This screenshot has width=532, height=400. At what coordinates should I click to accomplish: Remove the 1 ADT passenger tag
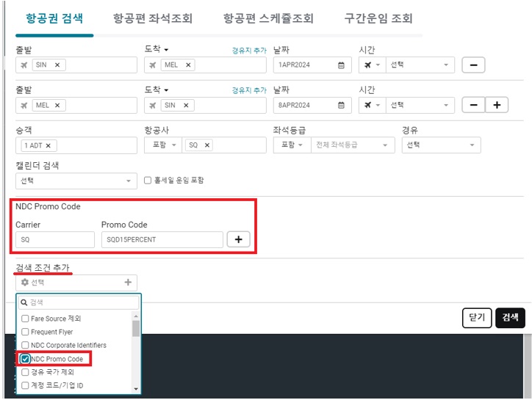pyautogui.click(x=48, y=145)
